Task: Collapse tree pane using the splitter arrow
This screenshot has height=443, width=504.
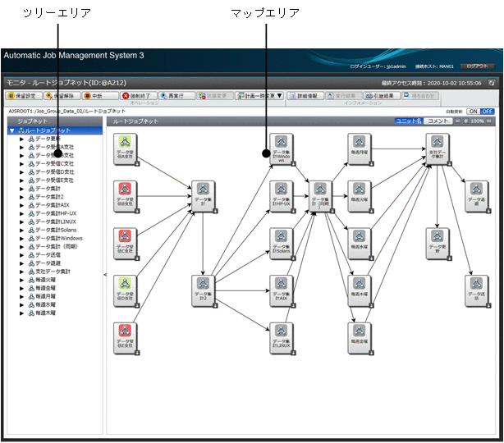Action: click(x=104, y=276)
